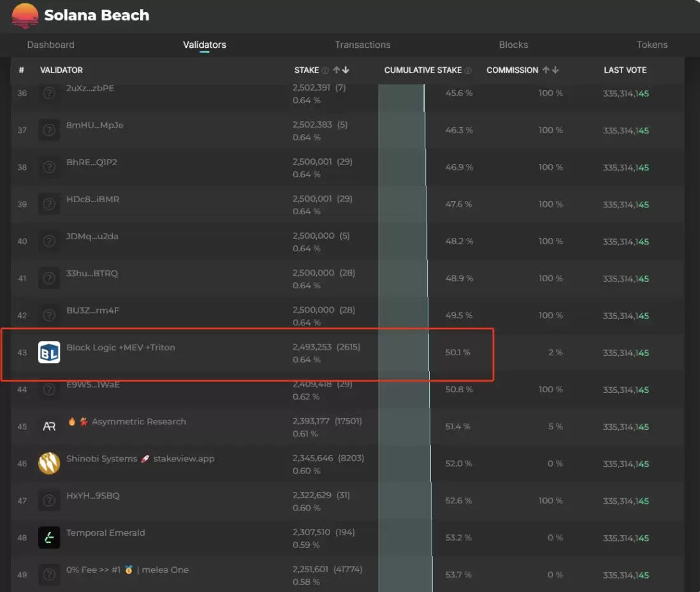Go to the Blocks tab

[513, 45]
